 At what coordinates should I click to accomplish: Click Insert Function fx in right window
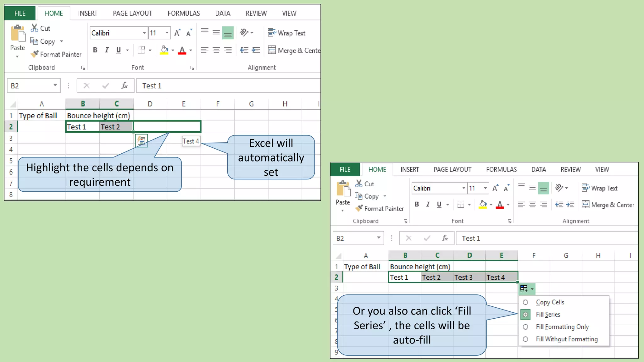click(445, 238)
